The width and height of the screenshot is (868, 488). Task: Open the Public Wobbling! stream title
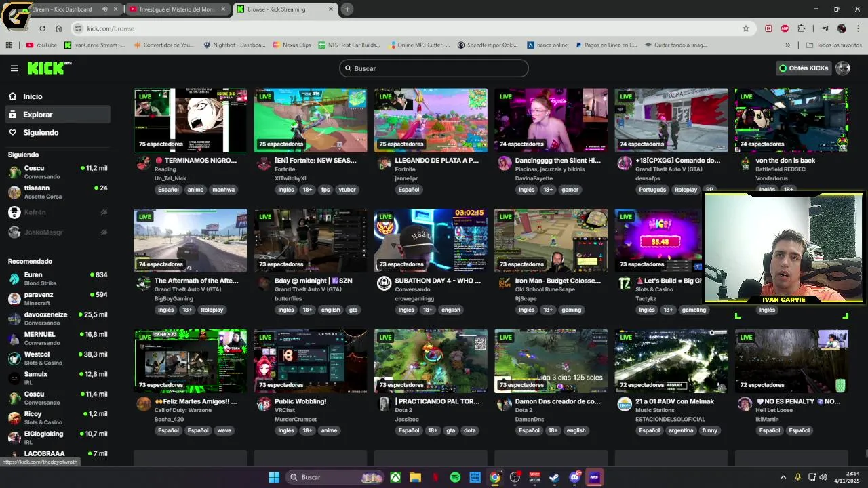click(300, 401)
